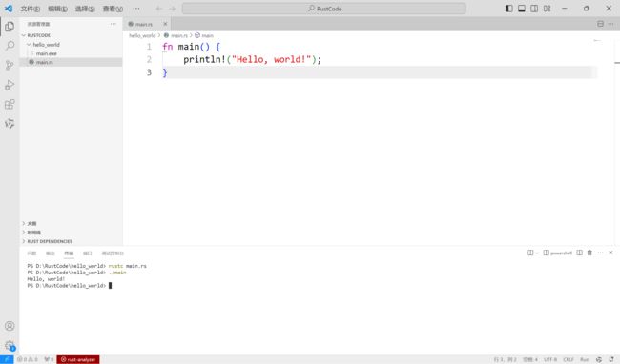The height and width of the screenshot is (364, 620).
Task: Open the File menu
Action: pos(31,9)
